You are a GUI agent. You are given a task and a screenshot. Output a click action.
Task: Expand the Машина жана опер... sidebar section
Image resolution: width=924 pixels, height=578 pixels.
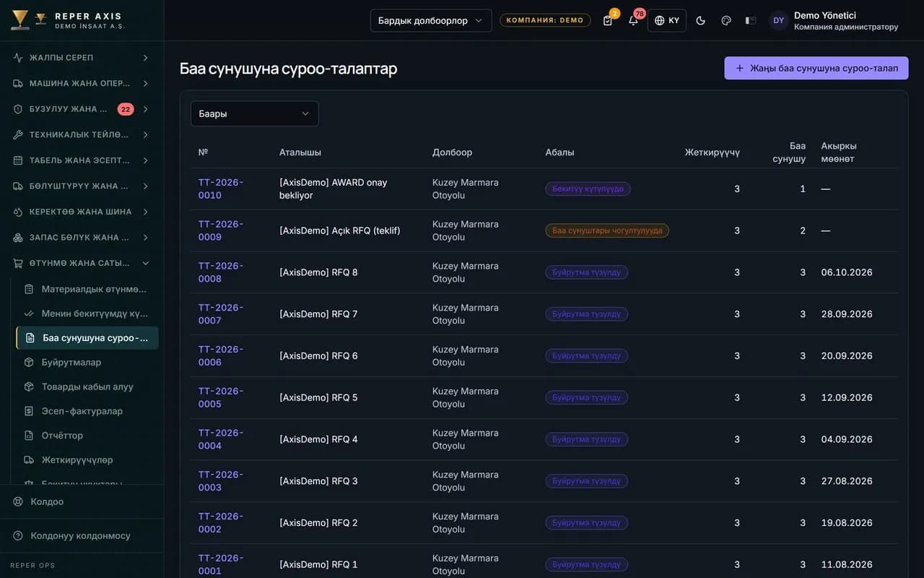82,83
